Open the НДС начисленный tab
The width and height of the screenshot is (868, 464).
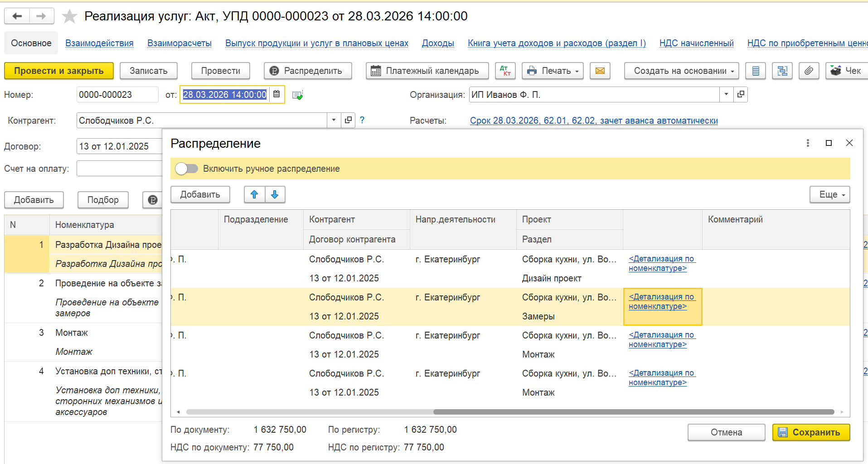(696, 43)
